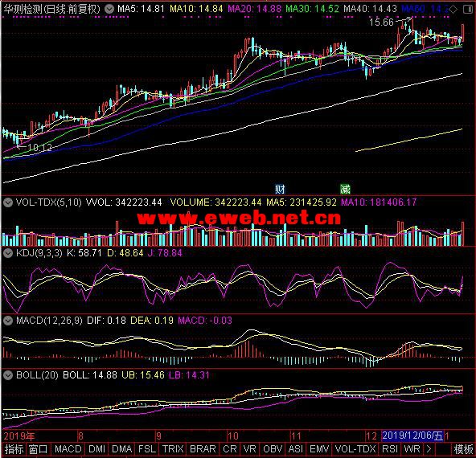Click the BOLL: 14.88 value

pos(90,375)
